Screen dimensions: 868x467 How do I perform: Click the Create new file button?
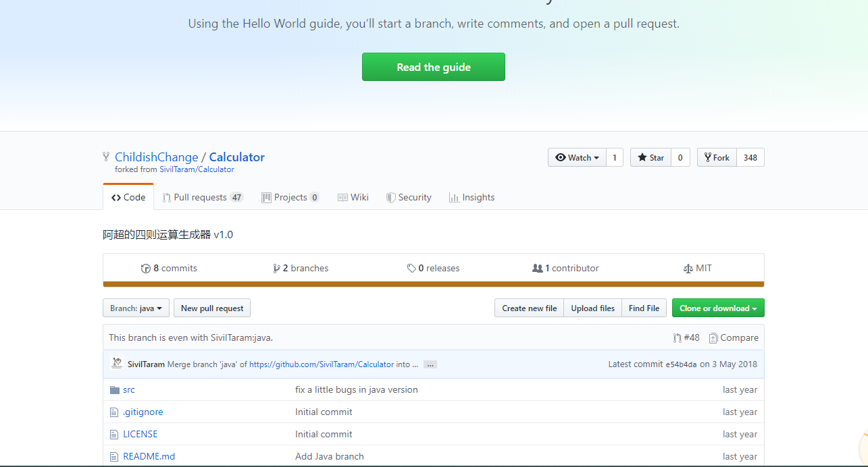click(x=529, y=308)
